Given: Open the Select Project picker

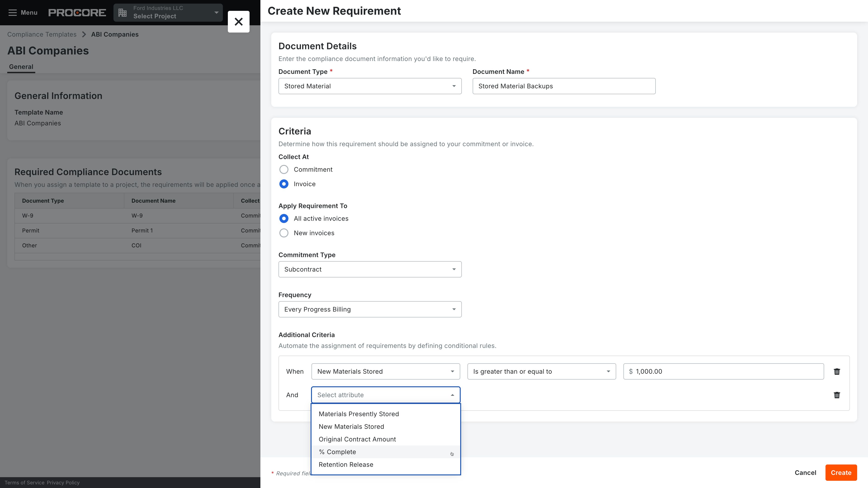Looking at the screenshot, I should click(168, 12).
